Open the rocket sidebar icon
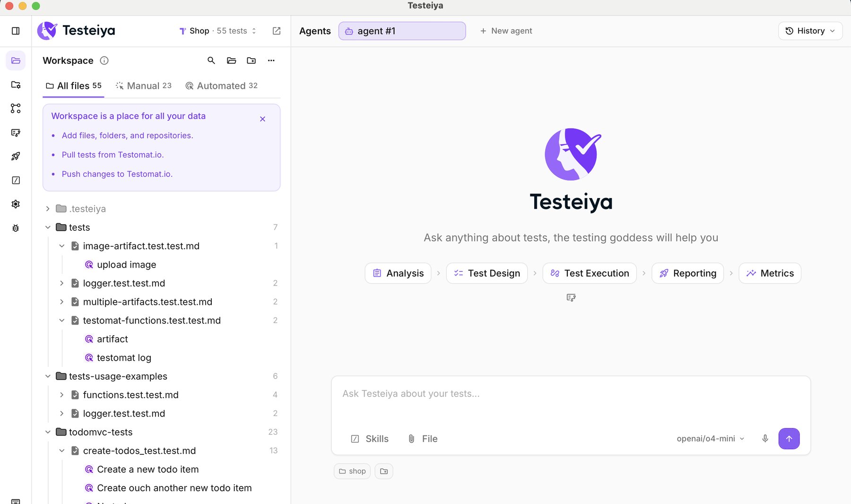This screenshot has width=851, height=504. click(16, 156)
